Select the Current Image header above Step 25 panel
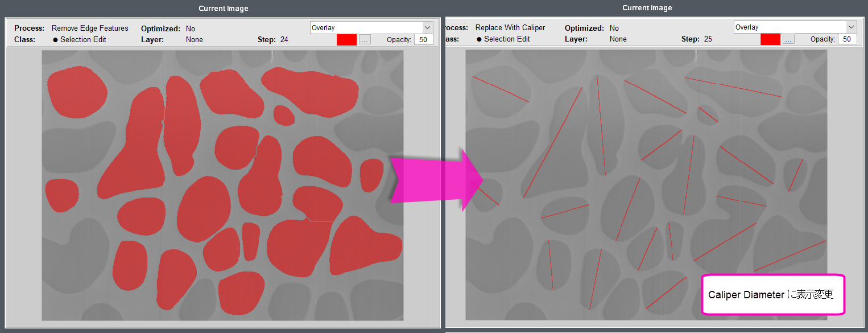Image resolution: width=868 pixels, height=333 pixels. [x=647, y=8]
